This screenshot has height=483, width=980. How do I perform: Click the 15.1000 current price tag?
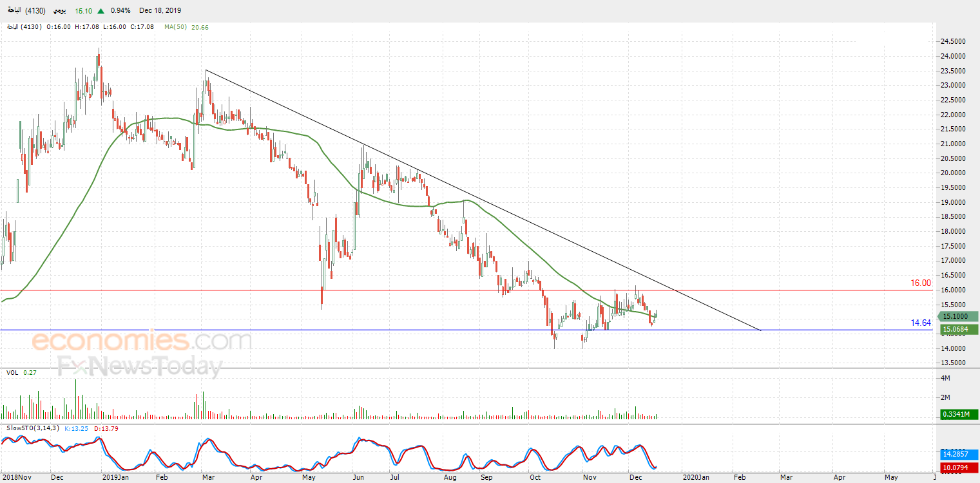pos(957,316)
